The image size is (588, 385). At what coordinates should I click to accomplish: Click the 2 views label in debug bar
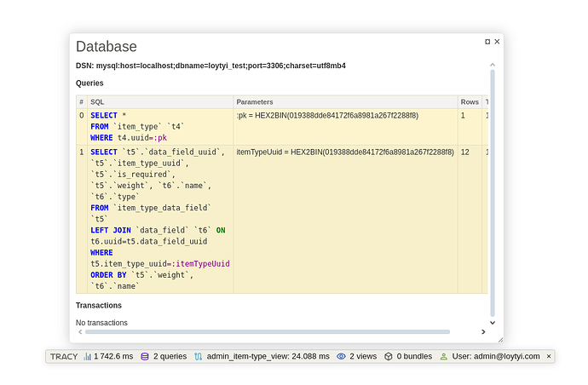click(x=363, y=357)
